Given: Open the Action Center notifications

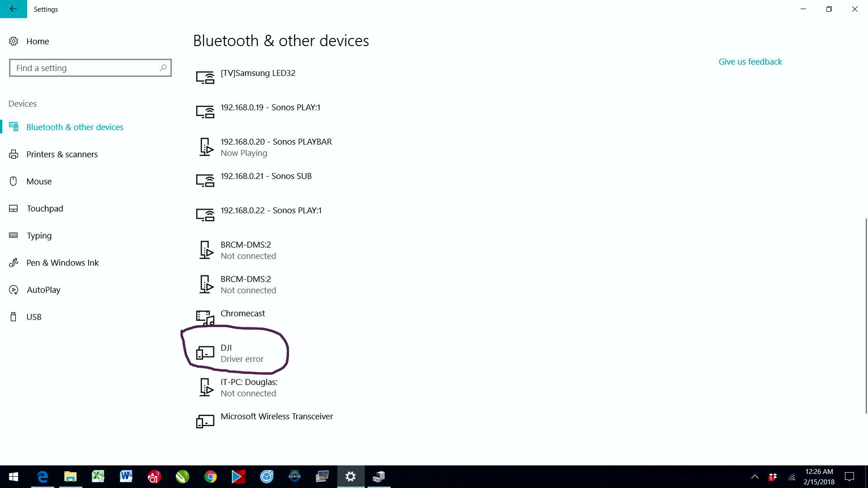Looking at the screenshot, I should pos(849,477).
